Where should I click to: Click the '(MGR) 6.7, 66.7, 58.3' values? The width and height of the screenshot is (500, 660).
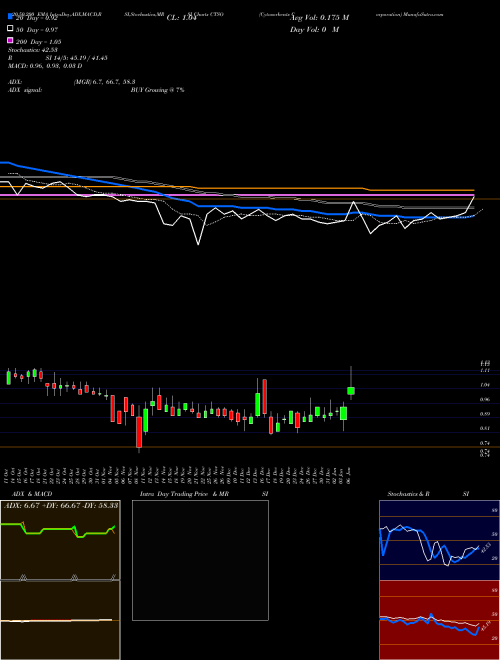click(x=104, y=82)
